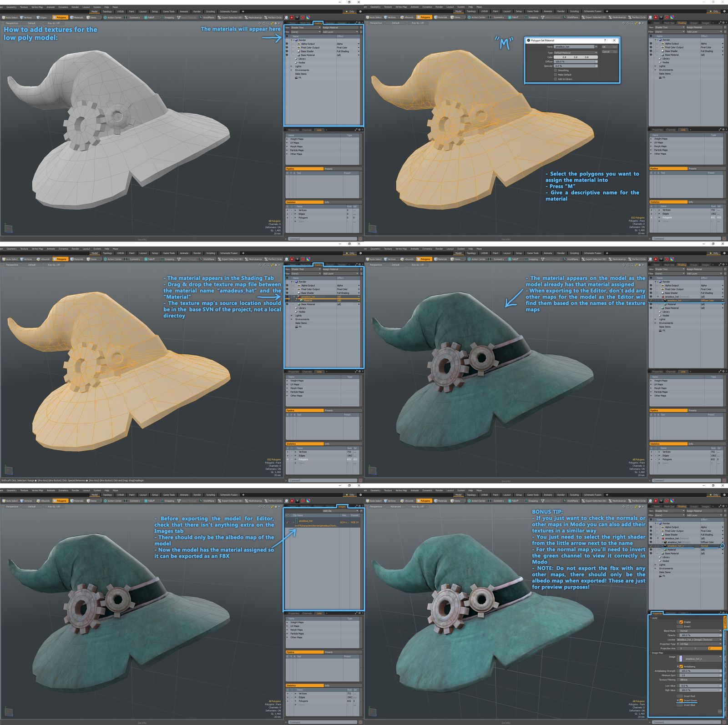728x725 pixels.
Task: Click the rainbow color icon in "Drag & drop" screenshot
Action: 308,259
